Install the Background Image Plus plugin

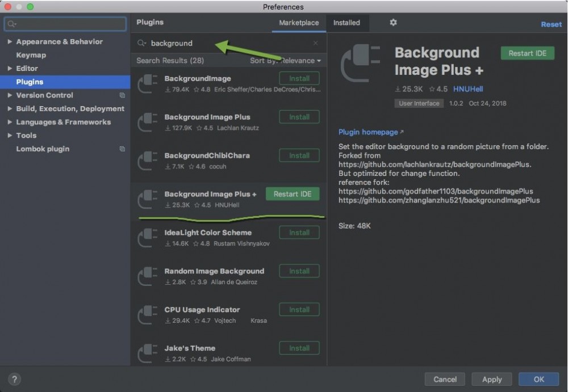pos(299,117)
